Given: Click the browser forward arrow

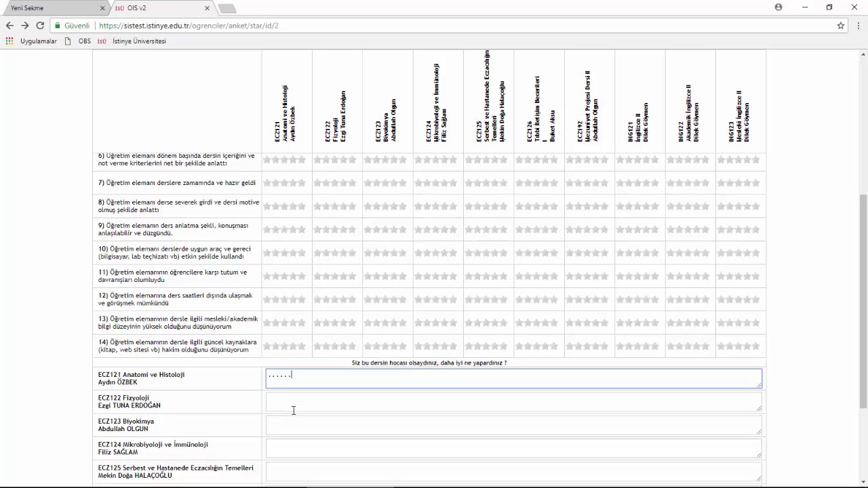Looking at the screenshot, I should tap(24, 26).
